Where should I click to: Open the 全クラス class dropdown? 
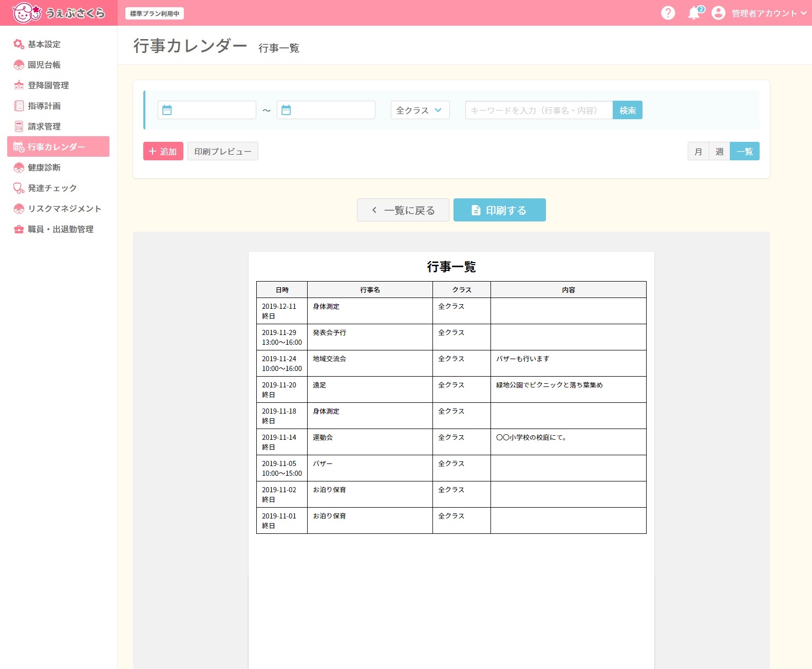[420, 110]
